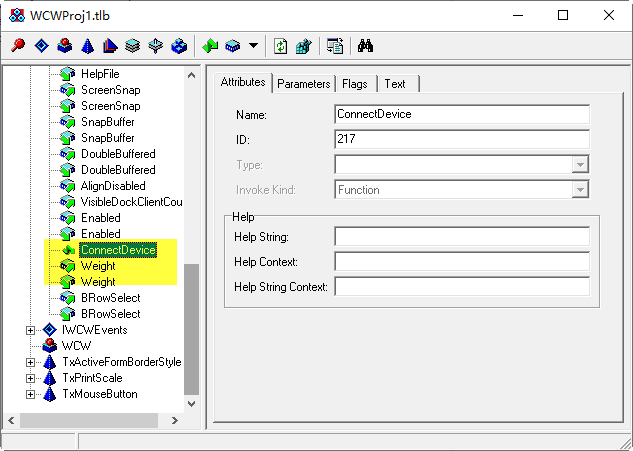The image size is (633, 451).
Task: Minimize the WCWProj1.tlb window
Action: click(x=518, y=15)
